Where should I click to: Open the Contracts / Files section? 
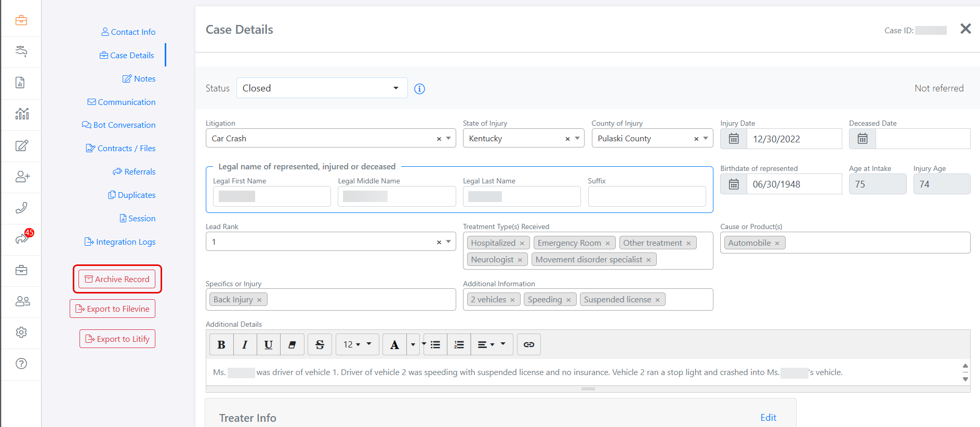coord(121,148)
